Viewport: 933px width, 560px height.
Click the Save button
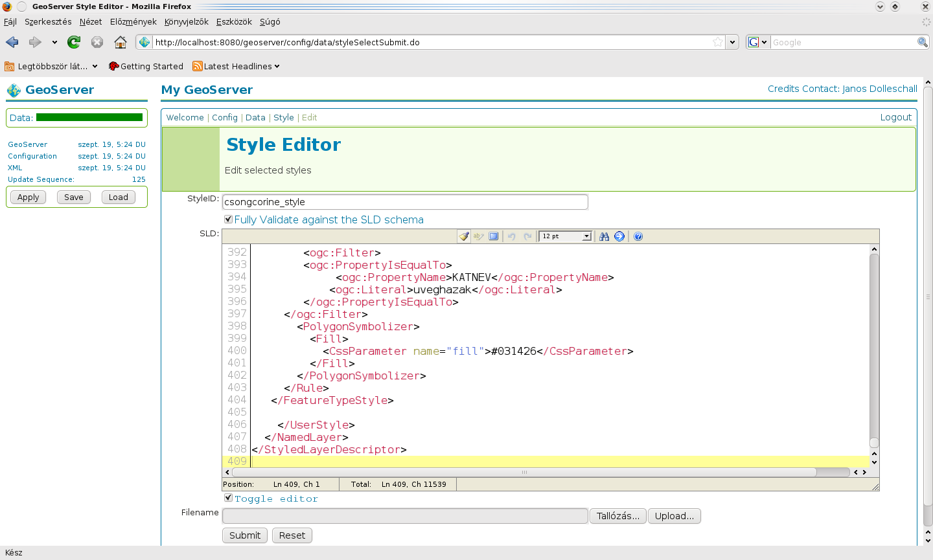coord(74,197)
